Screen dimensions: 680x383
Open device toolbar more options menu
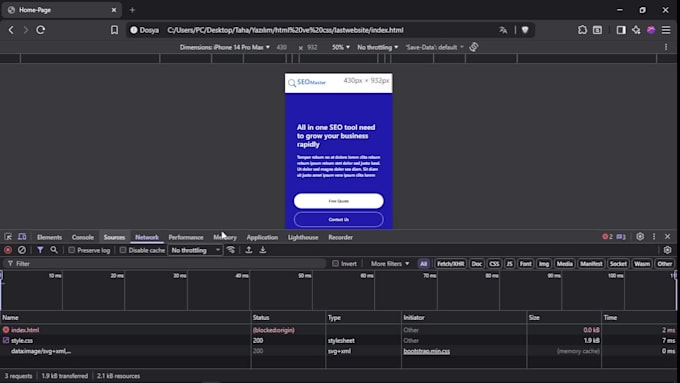tap(666, 47)
